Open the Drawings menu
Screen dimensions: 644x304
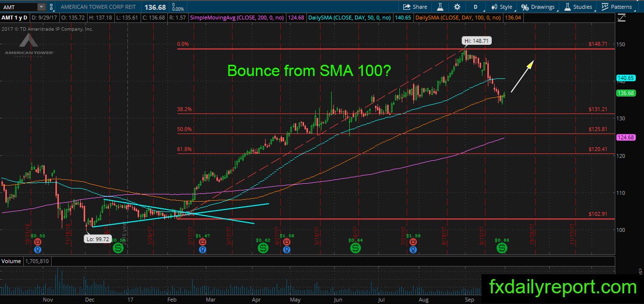click(x=538, y=7)
